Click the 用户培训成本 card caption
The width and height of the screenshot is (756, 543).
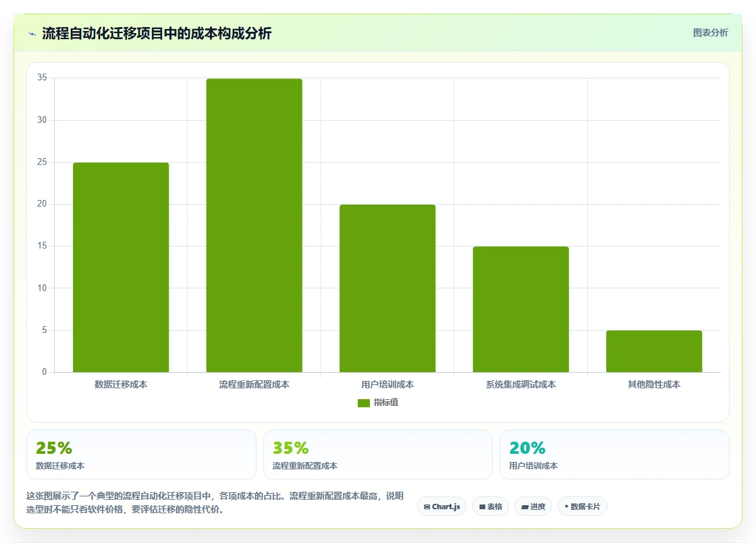(534, 466)
